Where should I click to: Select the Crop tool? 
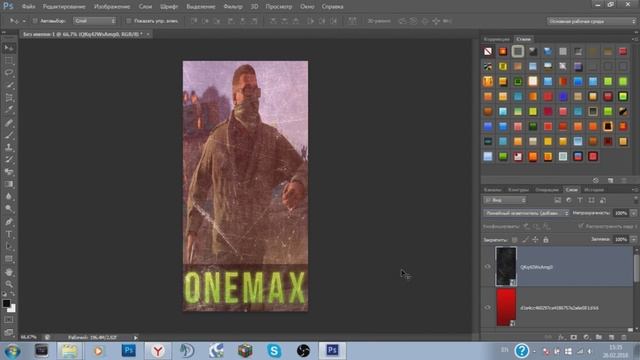pos(9,98)
